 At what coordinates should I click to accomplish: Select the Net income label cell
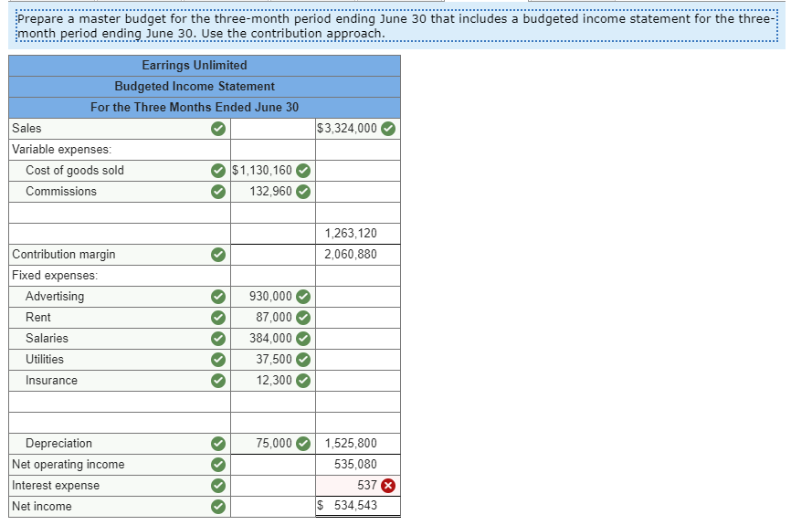(x=120, y=507)
